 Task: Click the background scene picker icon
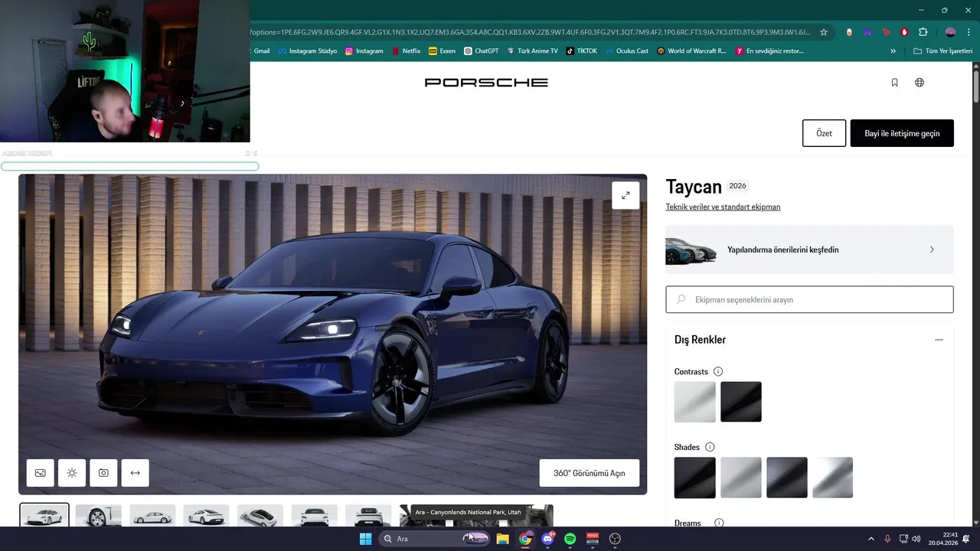pyautogui.click(x=41, y=473)
